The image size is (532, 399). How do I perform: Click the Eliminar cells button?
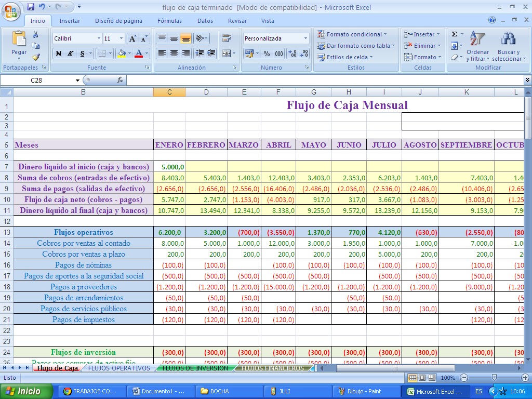click(422, 46)
